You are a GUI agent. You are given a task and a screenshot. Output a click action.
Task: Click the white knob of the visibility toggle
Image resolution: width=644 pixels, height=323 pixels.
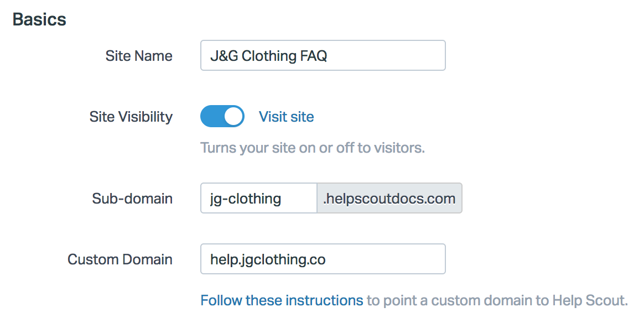click(x=234, y=117)
